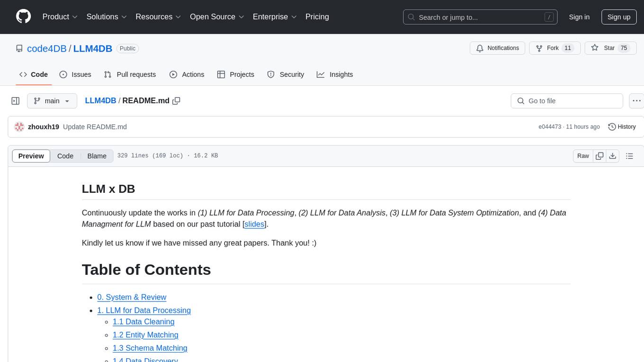Viewport: 644px width, 362px height.
Task: Open the Update README.md commit message
Action: point(95,127)
